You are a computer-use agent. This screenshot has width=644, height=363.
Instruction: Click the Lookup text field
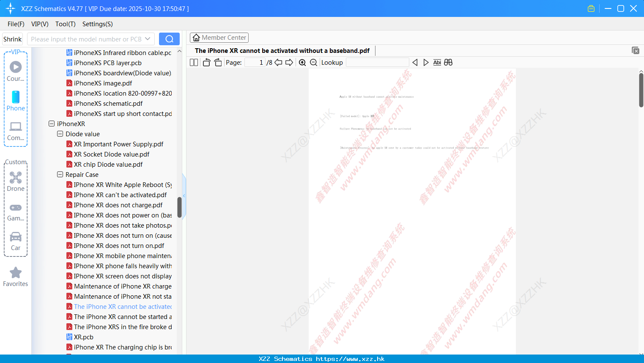click(377, 62)
